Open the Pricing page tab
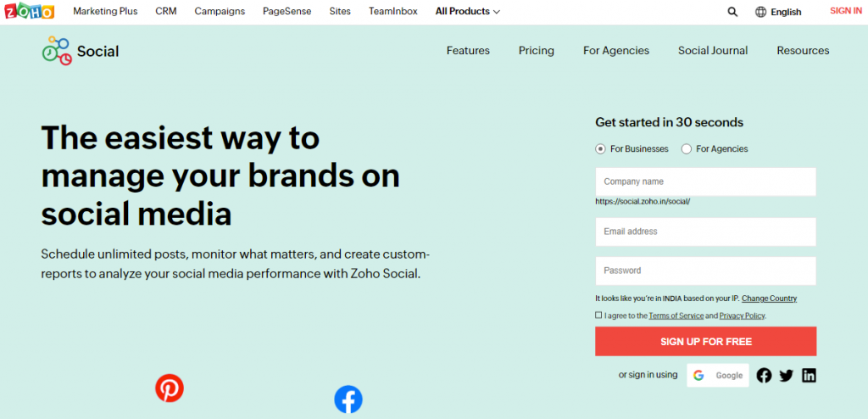The height and width of the screenshot is (419, 868). click(x=537, y=51)
